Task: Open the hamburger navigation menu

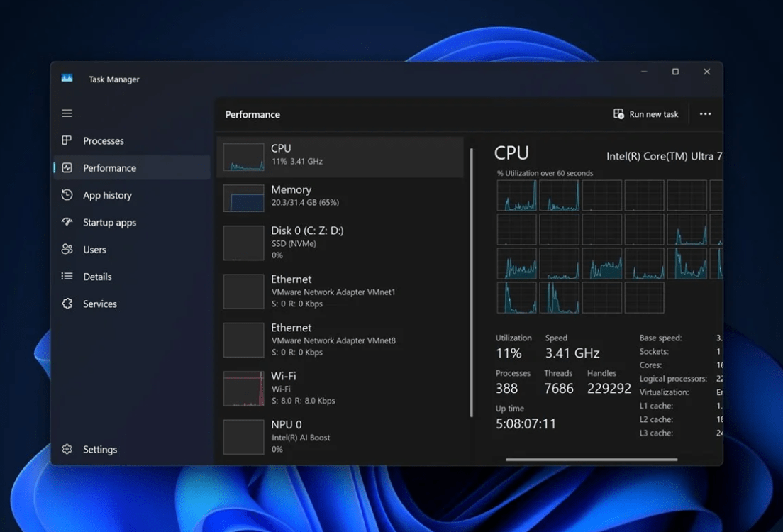Action: (x=67, y=113)
